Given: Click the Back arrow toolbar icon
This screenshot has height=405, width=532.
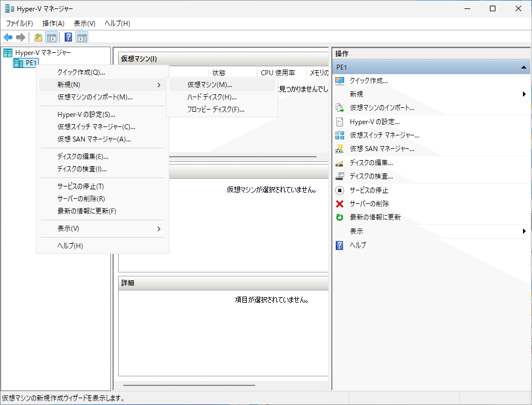Looking at the screenshot, I should (8, 37).
